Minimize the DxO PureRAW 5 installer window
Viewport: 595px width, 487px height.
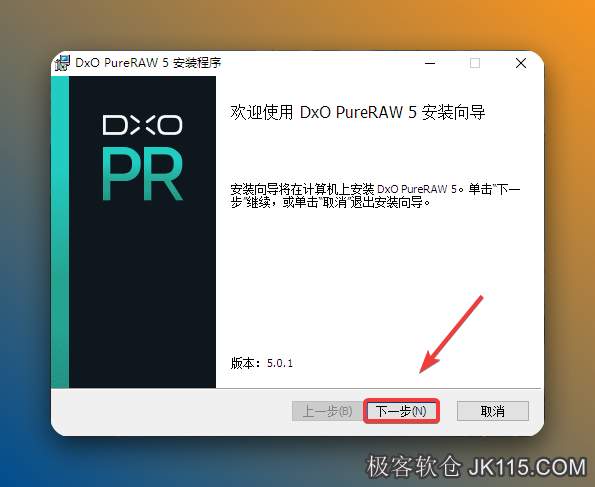click(430, 63)
